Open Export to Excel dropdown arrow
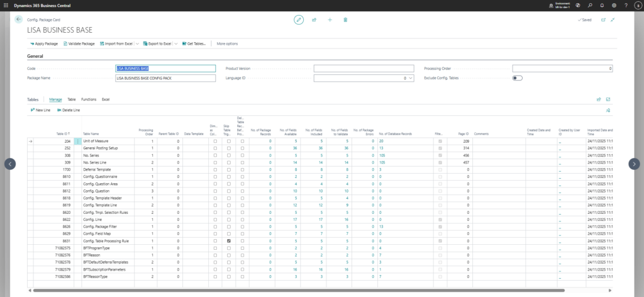This screenshot has height=297, width=644. click(x=176, y=43)
